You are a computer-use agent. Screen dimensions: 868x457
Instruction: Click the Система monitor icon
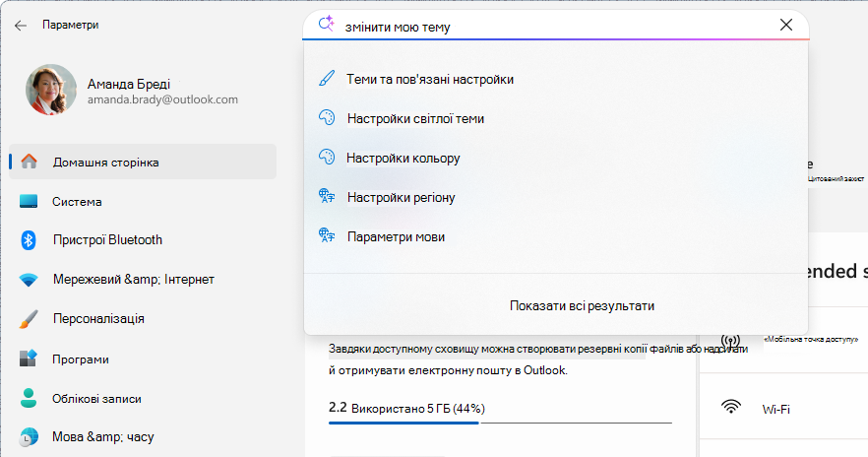click(x=29, y=201)
